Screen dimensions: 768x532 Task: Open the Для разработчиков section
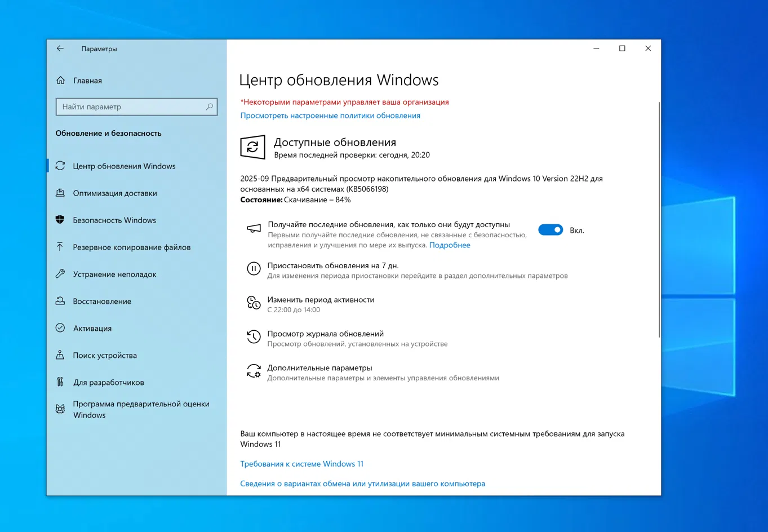tap(109, 383)
